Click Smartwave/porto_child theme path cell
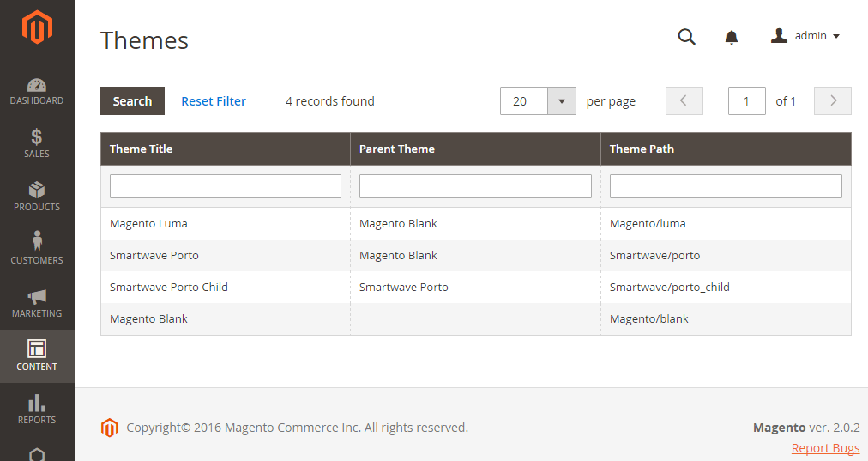The image size is (868, 461). pyautogui.click(x=726, y=287)
